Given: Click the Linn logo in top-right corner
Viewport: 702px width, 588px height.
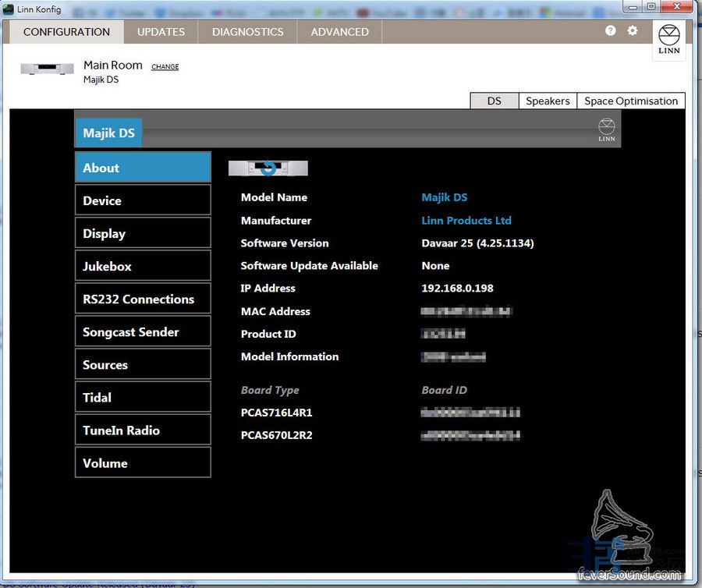Looking at the screenshot, I should coord(668,40).
